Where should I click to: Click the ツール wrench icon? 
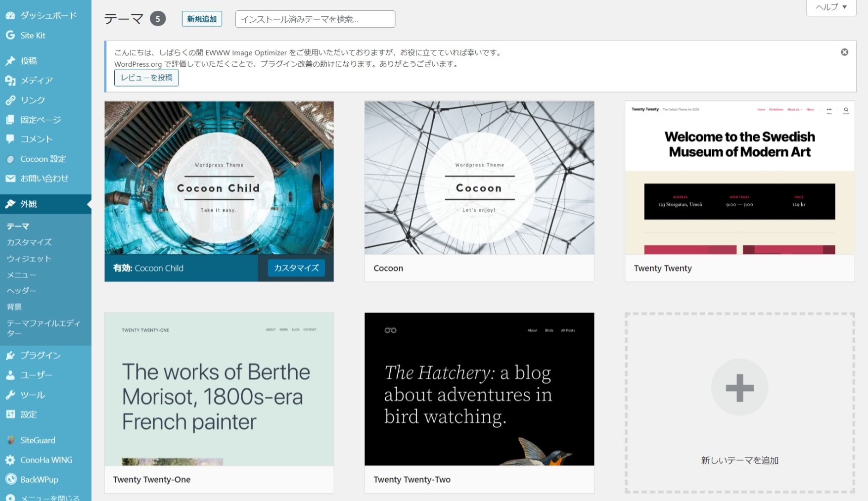10,395
